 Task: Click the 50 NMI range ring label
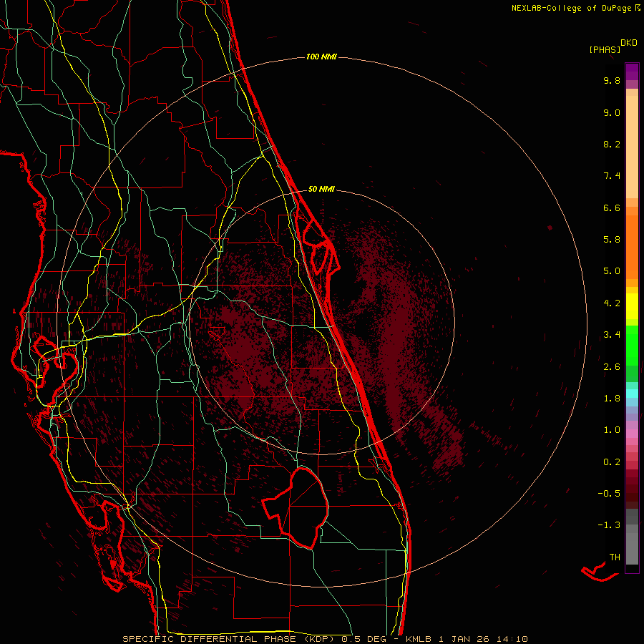click(x=321, y=189)
